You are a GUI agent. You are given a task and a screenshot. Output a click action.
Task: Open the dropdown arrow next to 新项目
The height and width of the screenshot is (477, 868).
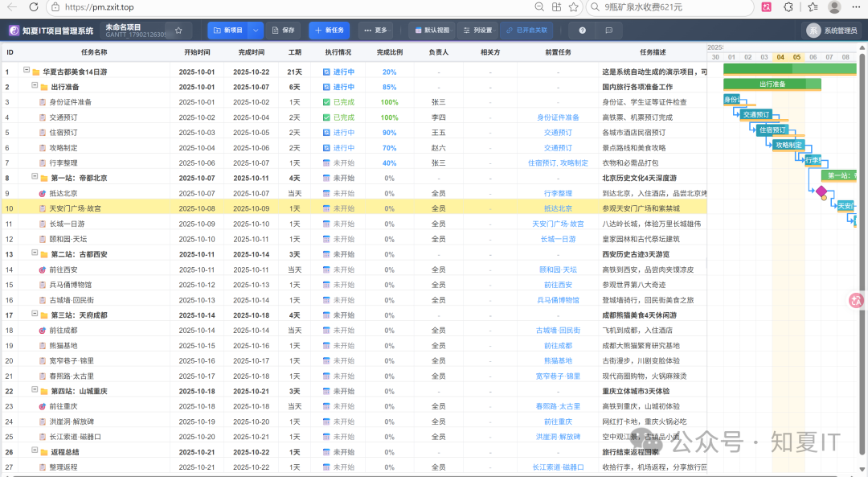click(x=256, y=31)
